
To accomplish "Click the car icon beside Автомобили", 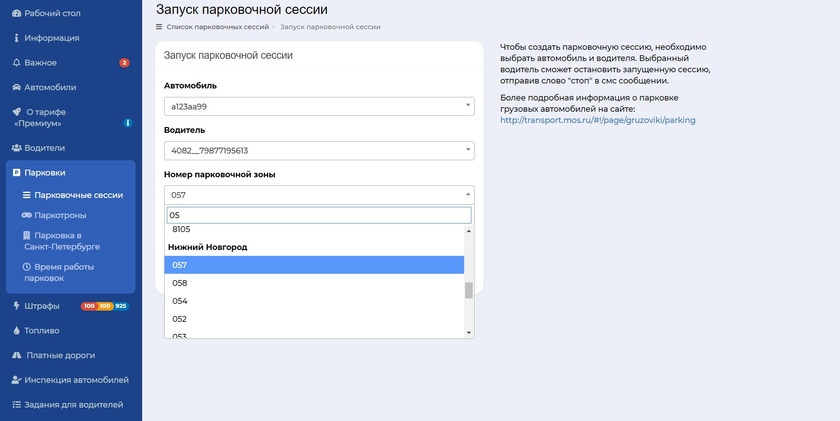I will pos(16,87).
